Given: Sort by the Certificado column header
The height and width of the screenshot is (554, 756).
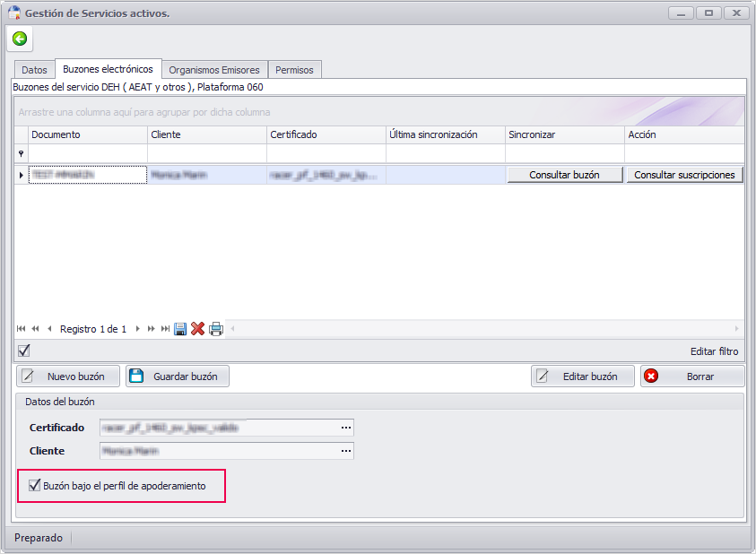Looking at the screenshot, I should (x=326, y=135).
